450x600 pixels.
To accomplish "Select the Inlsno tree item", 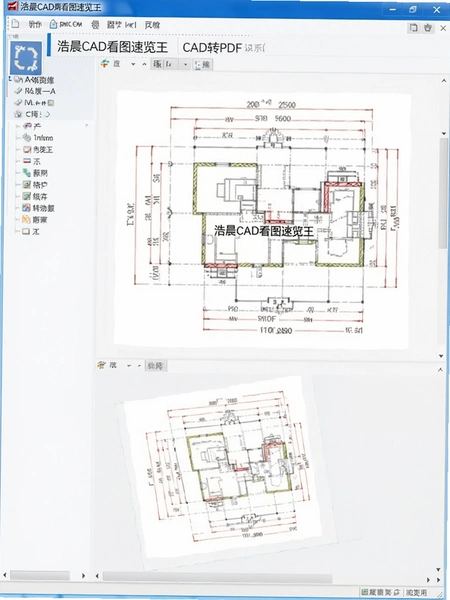I will [x=43, y=138].
